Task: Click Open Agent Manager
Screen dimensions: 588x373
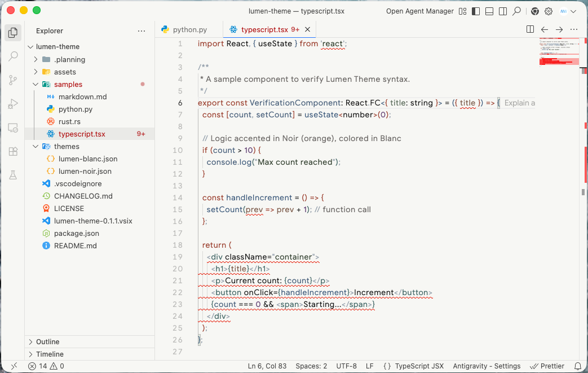Action: click(419, 11)
